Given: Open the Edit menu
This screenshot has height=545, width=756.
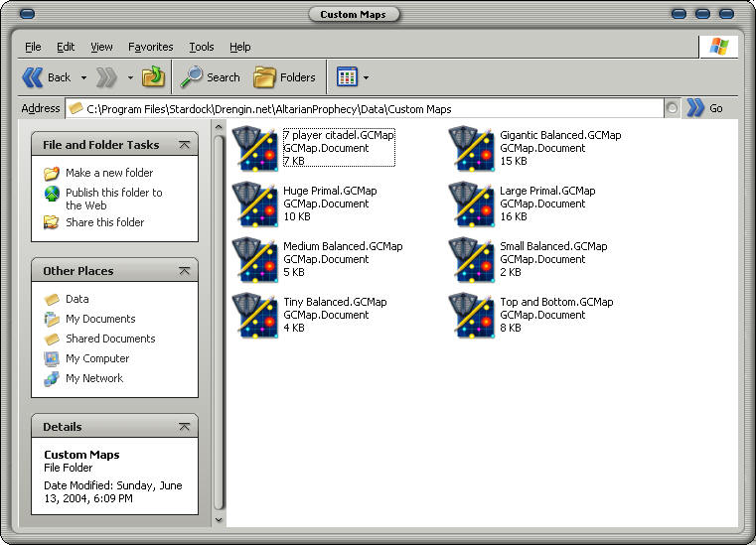Looking at the screenshot, I should click(x=66, y=47).
